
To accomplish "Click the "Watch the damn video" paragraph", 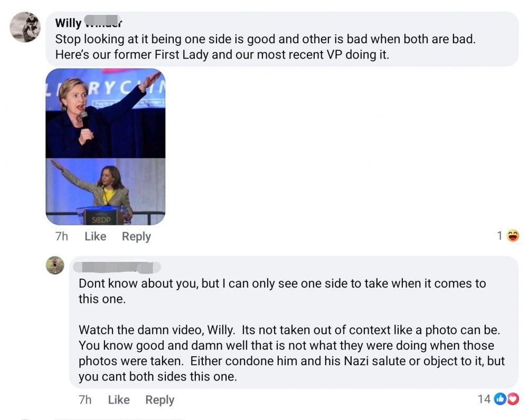I will [x=291, y=353].
